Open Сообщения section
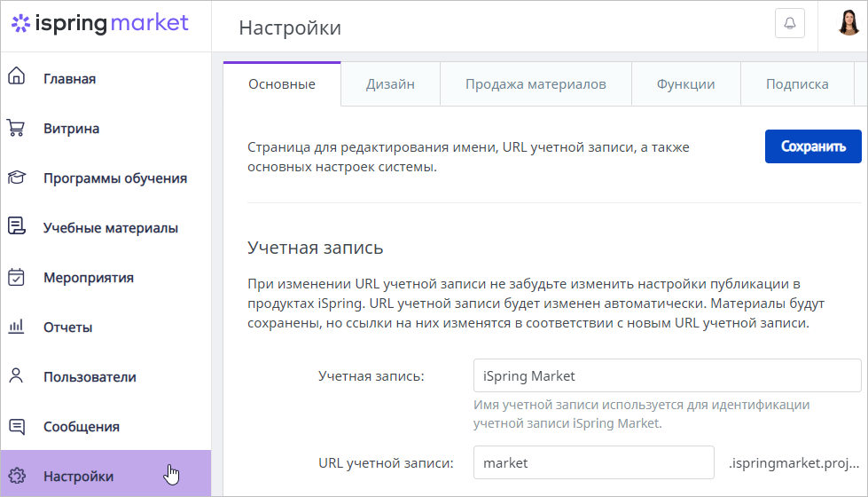 click(82, 427)
